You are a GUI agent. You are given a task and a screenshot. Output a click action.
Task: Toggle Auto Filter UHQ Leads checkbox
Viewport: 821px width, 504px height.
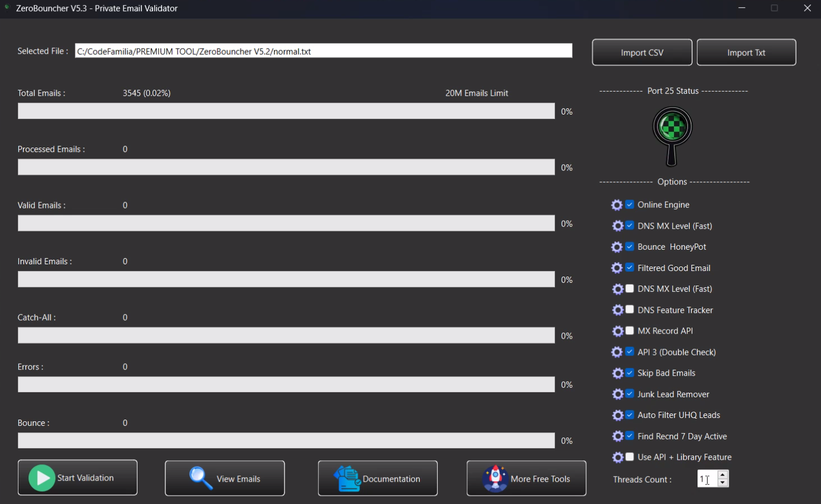click(x=630, y=415)
